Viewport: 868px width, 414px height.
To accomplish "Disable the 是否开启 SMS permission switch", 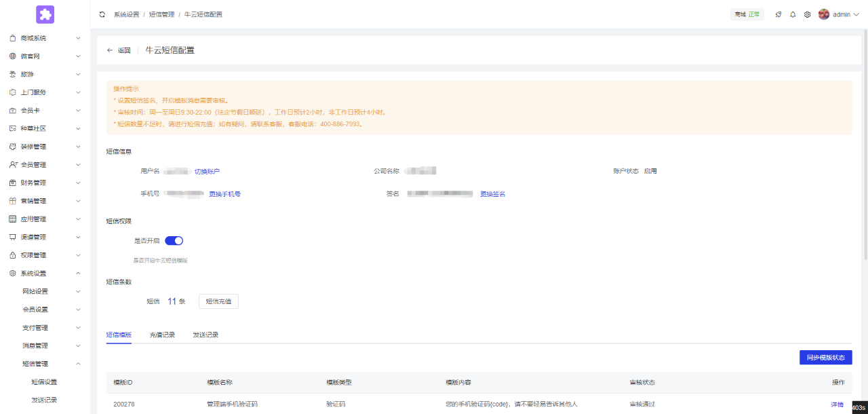I will [174, 240].
